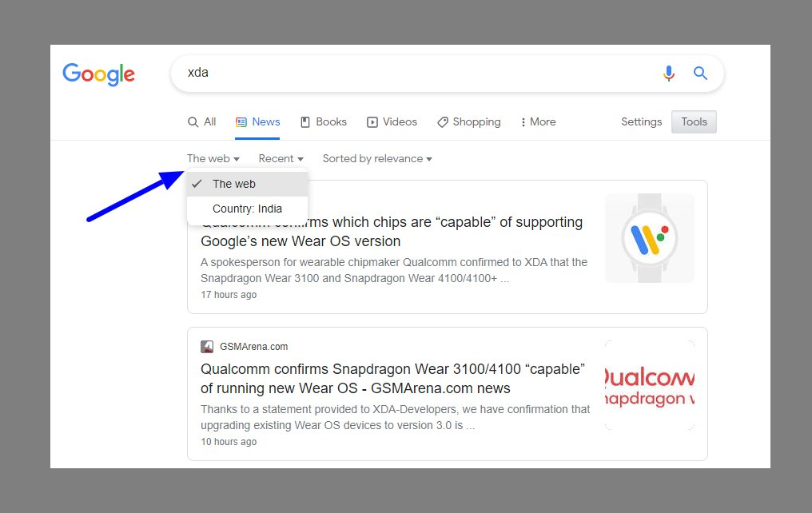The width and height of the screenshot is (812, 513).
Task: Click the GSMArena.com favicon
Action: (207, 346)
